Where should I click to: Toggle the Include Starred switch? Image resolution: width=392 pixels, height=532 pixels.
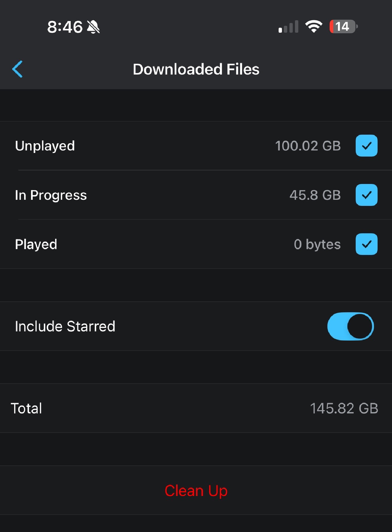tap(350, 326)
